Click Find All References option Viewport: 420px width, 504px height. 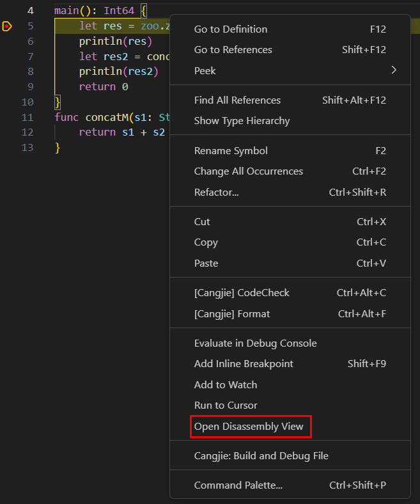(x=237, y=100)
